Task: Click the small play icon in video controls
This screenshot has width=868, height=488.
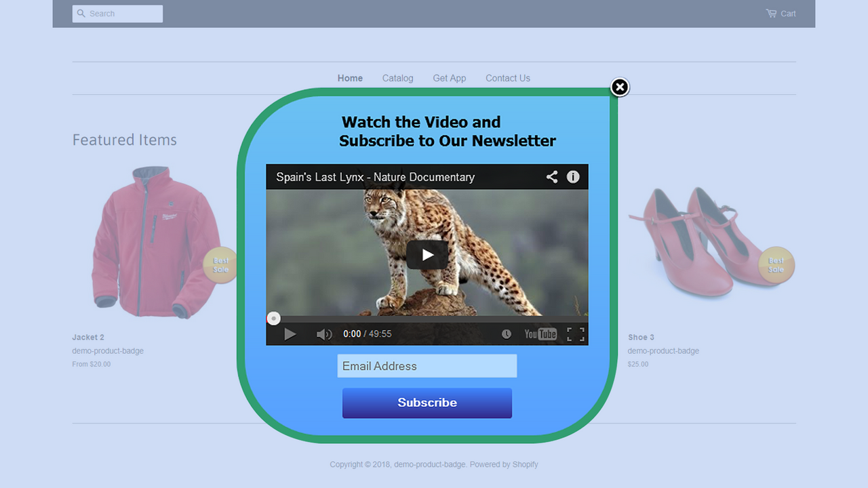Action: tap(290, 333)
